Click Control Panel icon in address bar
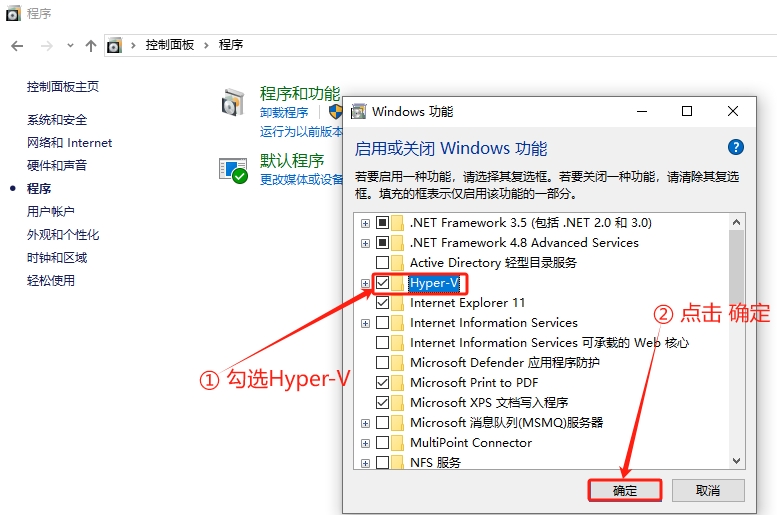Viewport: 777px width, 515px height. 114,46
